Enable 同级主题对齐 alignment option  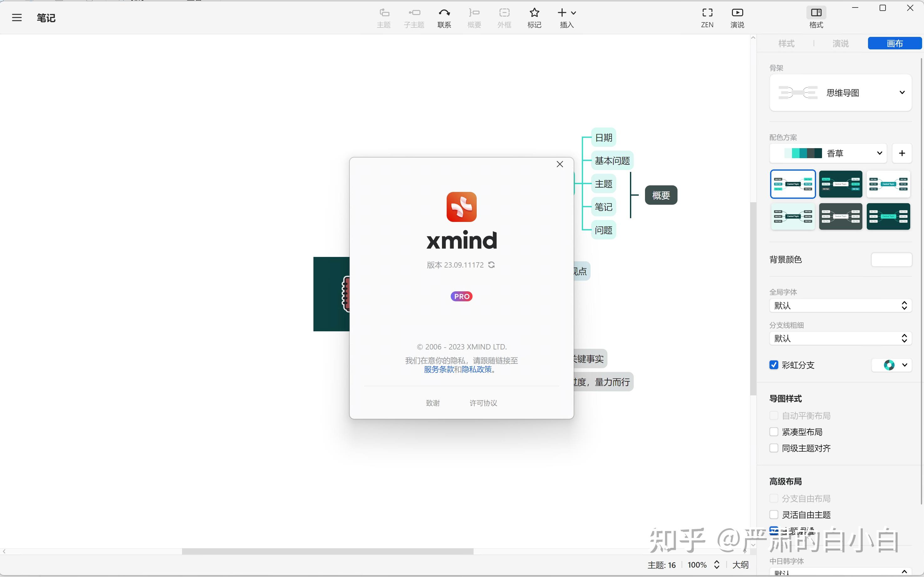point(774,448)
